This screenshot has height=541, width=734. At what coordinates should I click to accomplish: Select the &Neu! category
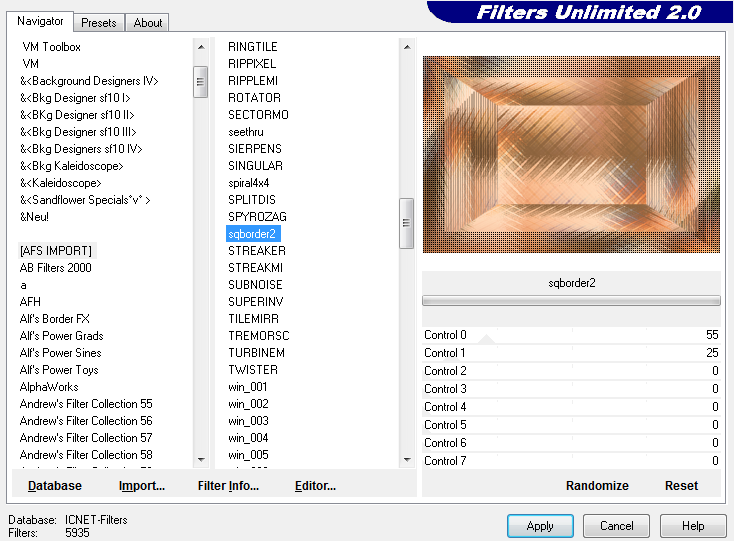click(34, 217)
